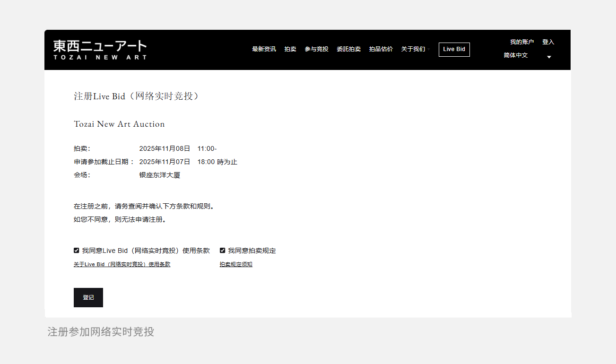Click the Tozai New Art logo
Screen dimensions: 616x364
(x=100, y=50)
